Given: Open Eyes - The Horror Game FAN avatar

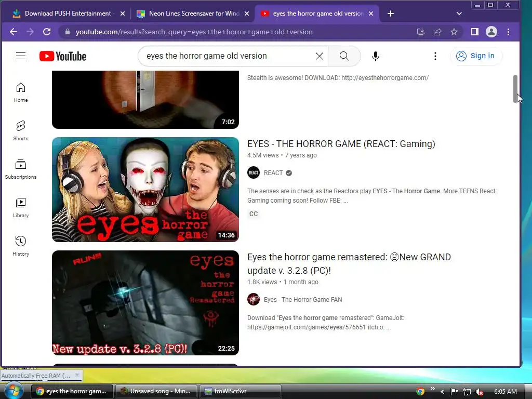Looking at the screenshot, I should click(254, 300).
